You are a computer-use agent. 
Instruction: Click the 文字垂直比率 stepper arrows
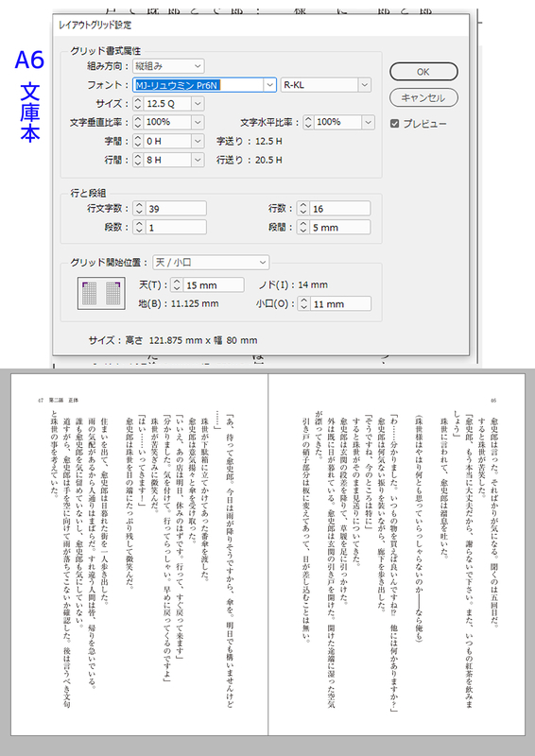pyautogui.click(x=138, y=123)
